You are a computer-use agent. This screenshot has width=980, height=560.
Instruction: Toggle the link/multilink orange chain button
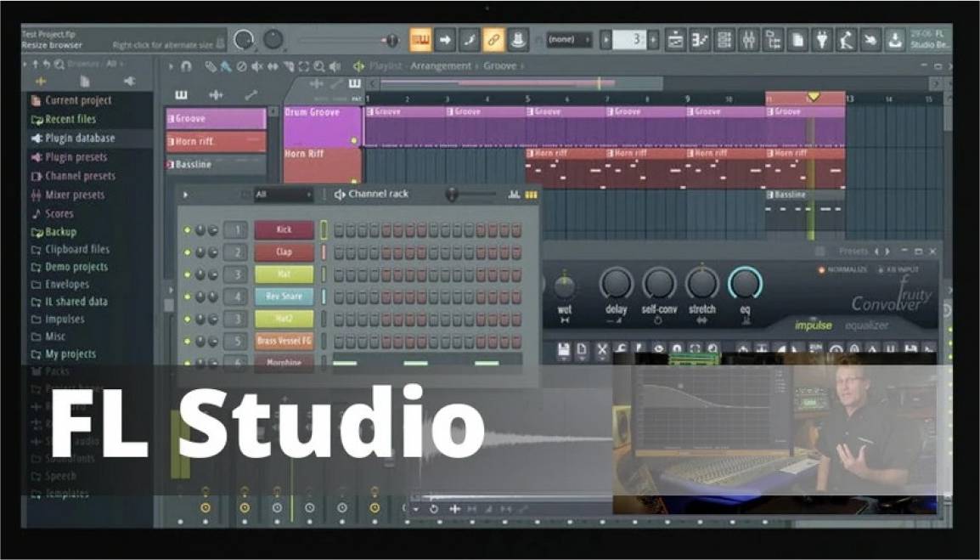click(493, 40)
